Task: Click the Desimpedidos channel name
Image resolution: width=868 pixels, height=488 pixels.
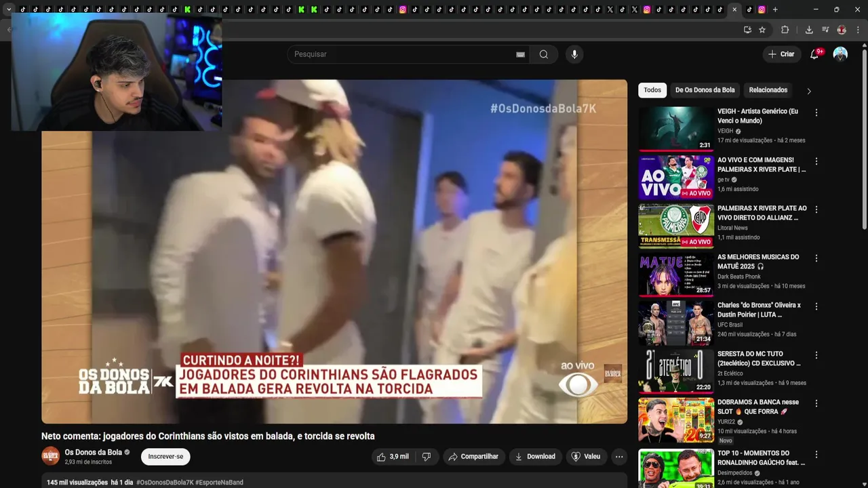Action: [x=734, y=473]
